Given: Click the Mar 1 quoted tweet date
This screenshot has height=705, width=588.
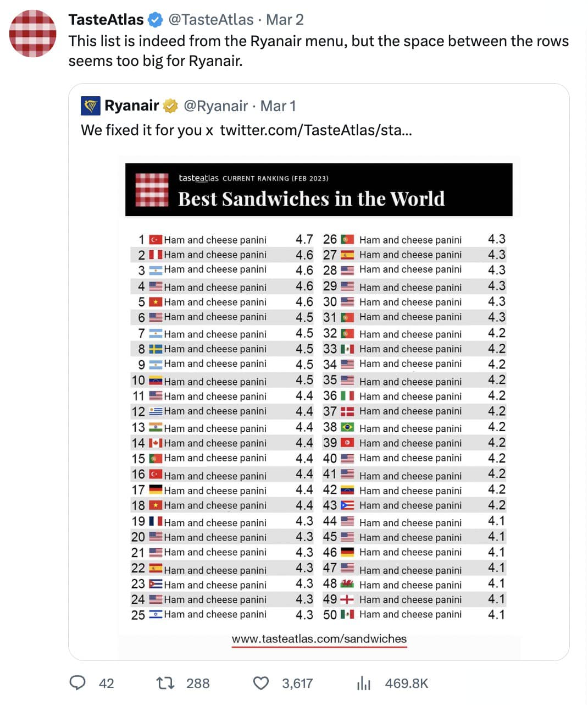Looking at the screenshot, I should pyautogui.click(x=278, y=106).
